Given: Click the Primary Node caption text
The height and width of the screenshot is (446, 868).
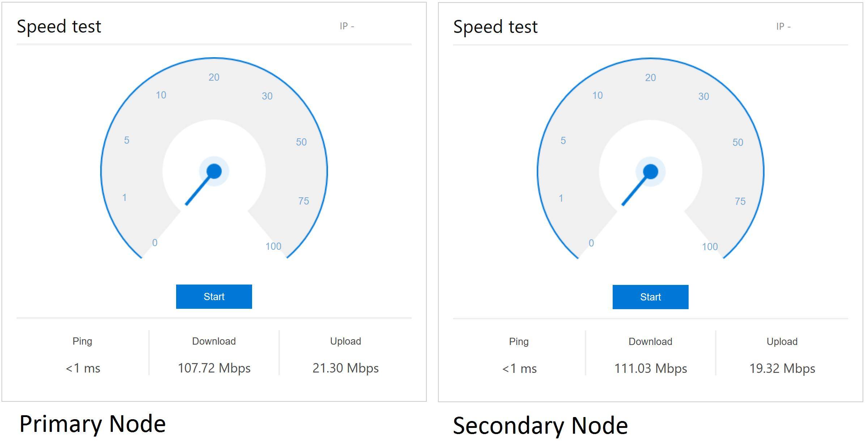Looking at the screenshot, I should click(x=93, y=424).
